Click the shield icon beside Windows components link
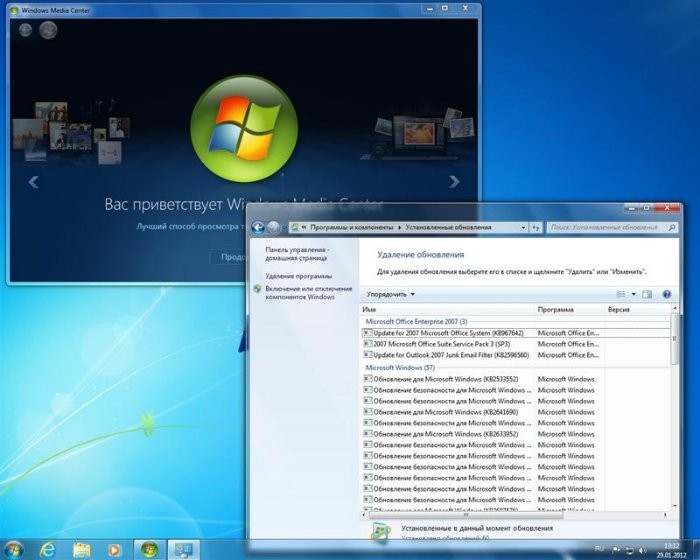700x560 pixels. pyautogui.click(x=257, y=289)
